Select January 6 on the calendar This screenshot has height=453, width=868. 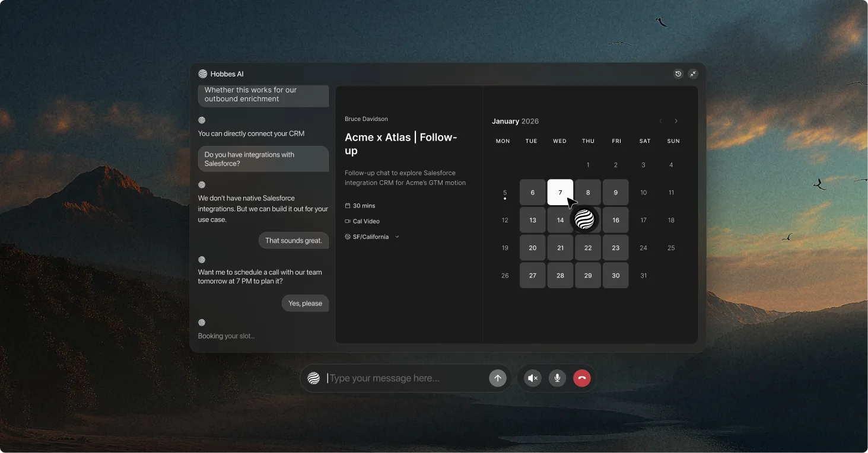(533, 192)
